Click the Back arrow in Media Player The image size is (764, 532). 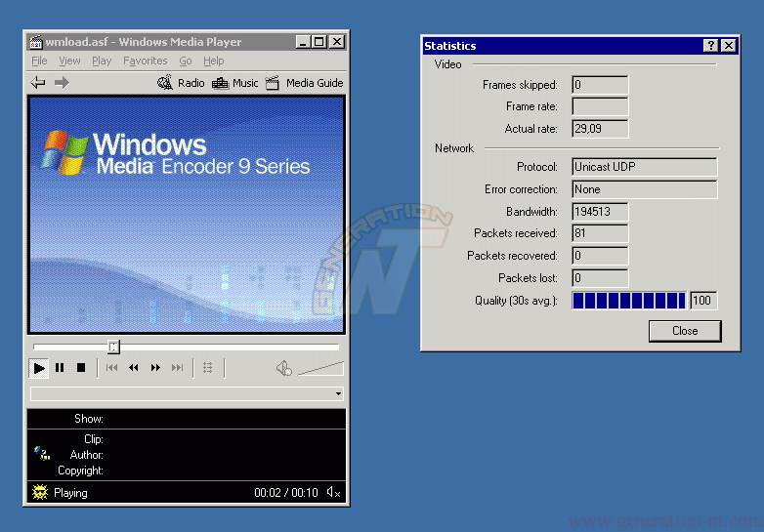[38, 83]
